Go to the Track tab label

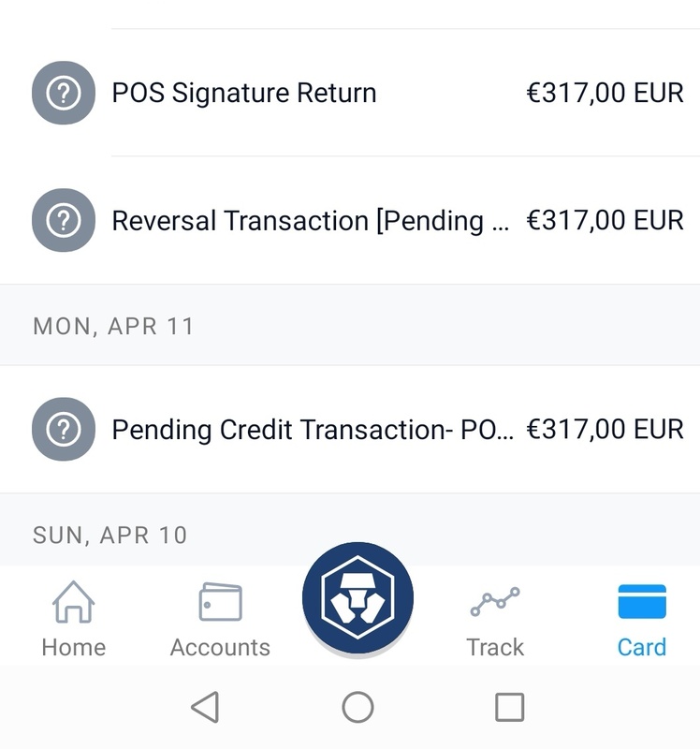495,647
